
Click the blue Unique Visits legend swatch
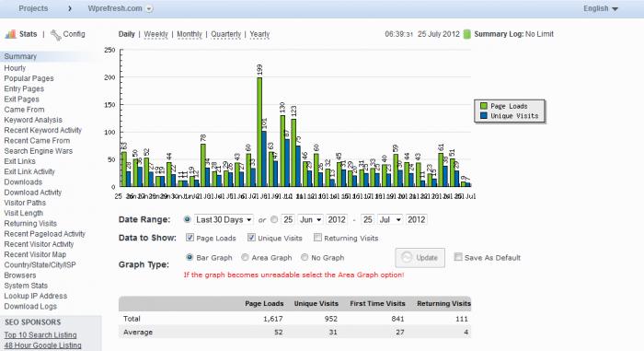(484, 116)
